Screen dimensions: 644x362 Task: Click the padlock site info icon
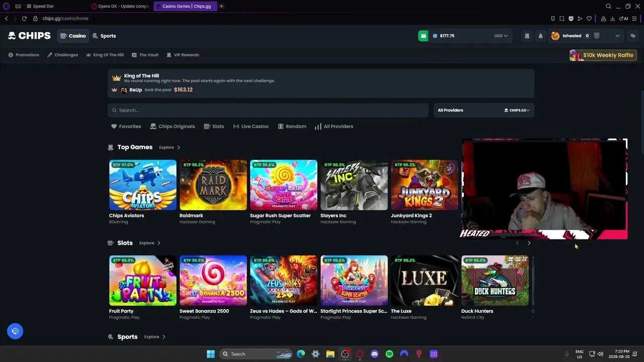(x=35, y=19)
